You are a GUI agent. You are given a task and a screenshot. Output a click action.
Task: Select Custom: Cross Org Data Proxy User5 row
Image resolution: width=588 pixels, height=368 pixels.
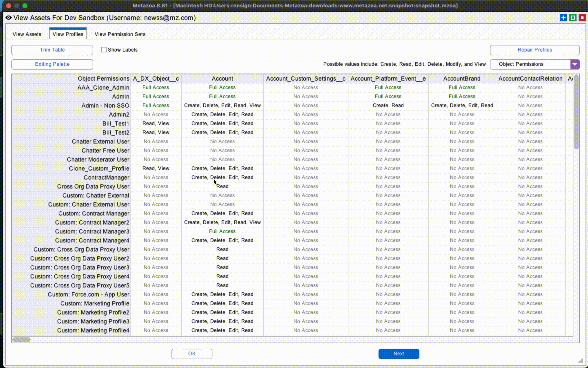tap(80, 285)
